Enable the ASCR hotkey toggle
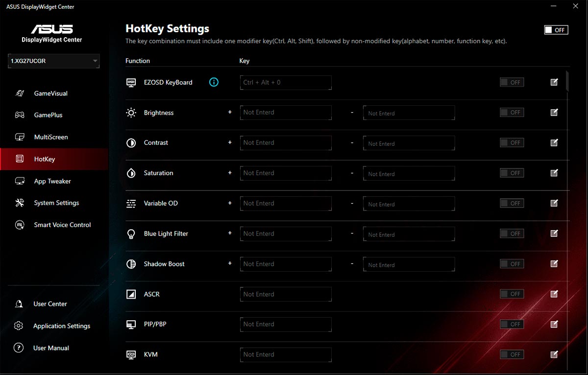Image resolution: width=588 pixels, height=375 pixels. tap(512, 294)
